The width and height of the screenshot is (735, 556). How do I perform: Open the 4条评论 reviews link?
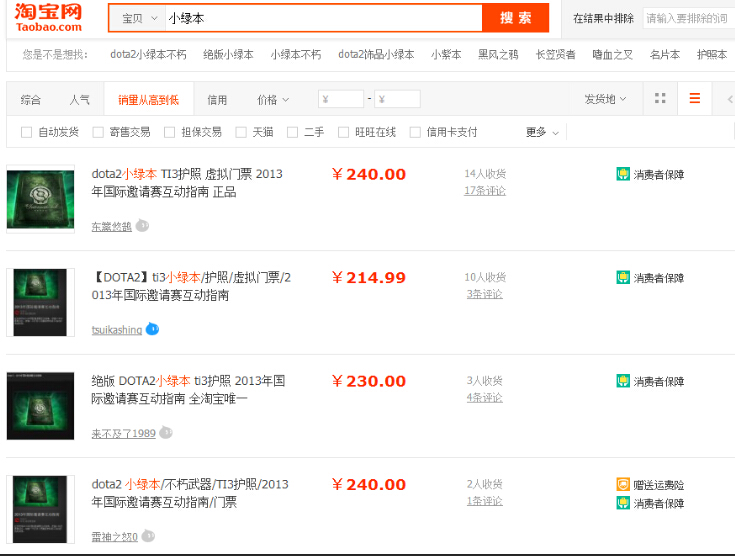pyautogui.click(x=485, y=398)
